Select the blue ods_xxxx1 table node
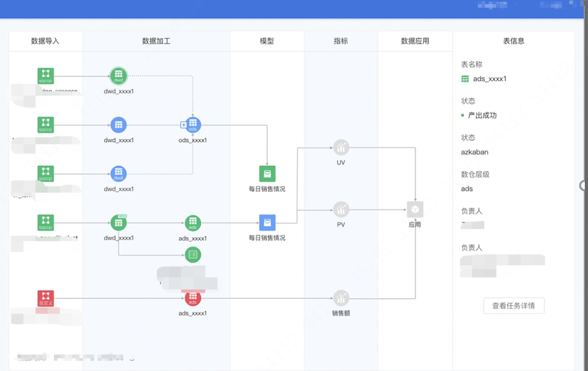Screen dimensions: 588x371 coord(193,125)
